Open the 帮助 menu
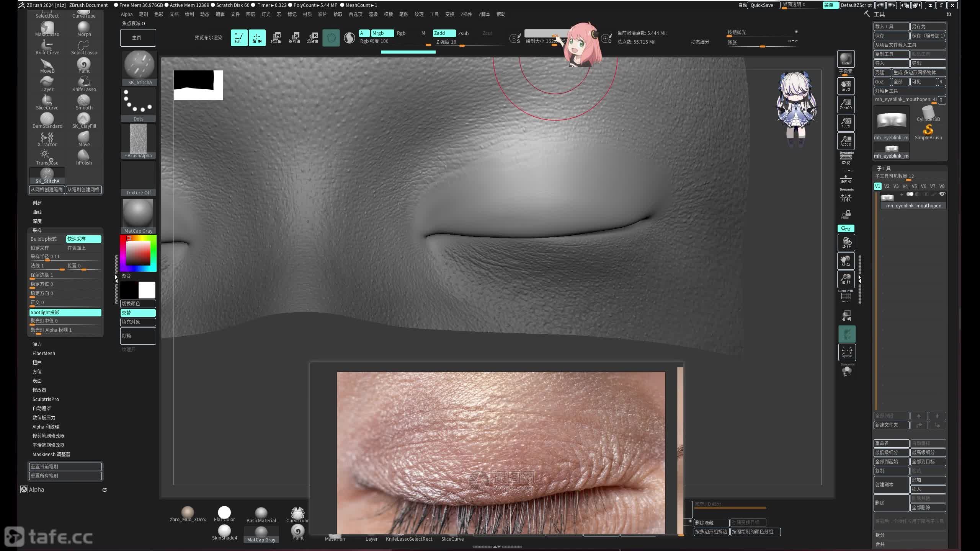This screenshot has height=551, width=980. point(501,14)
